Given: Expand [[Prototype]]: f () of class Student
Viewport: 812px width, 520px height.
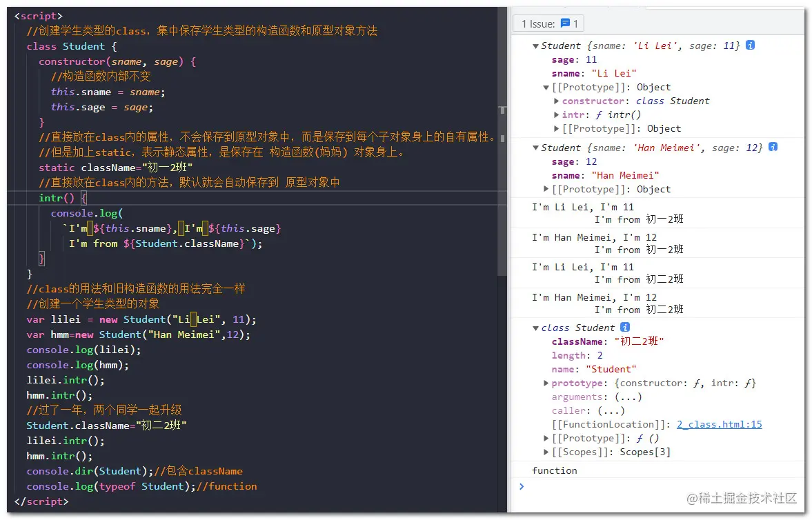Looking at the screenshot, I should click(x=546, y=438).
